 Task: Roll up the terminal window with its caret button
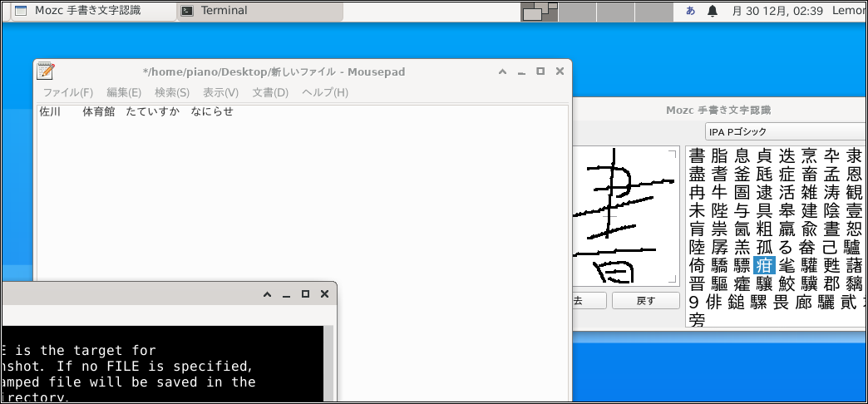268,294
